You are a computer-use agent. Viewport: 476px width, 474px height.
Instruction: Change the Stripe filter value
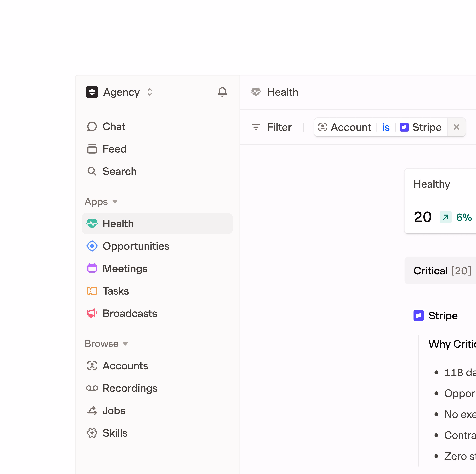(x=421, y=127)
